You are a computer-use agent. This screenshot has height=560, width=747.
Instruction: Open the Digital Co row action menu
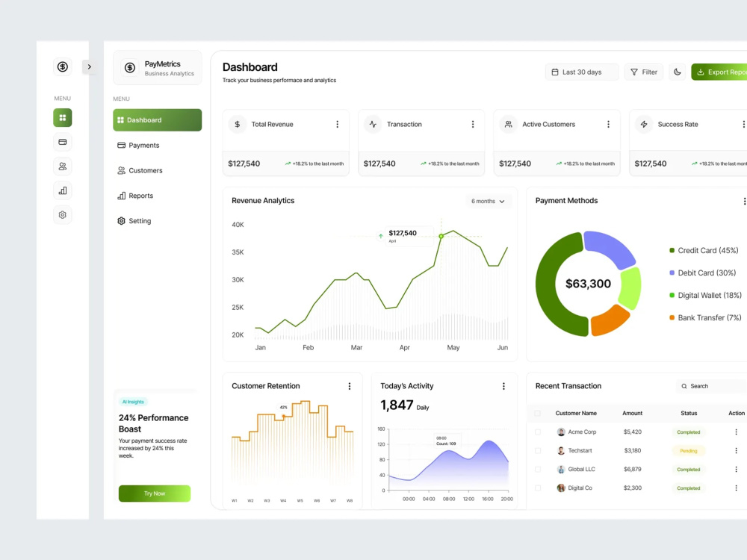tap(736, 488)
